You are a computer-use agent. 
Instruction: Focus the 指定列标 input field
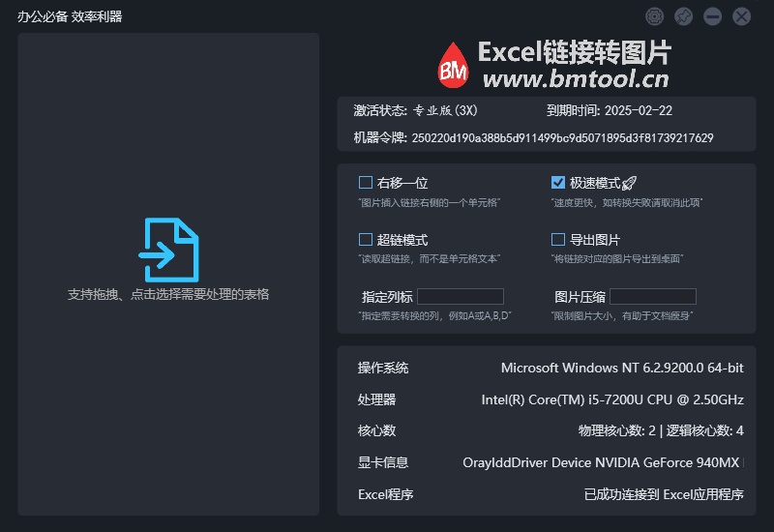point(461,297)
